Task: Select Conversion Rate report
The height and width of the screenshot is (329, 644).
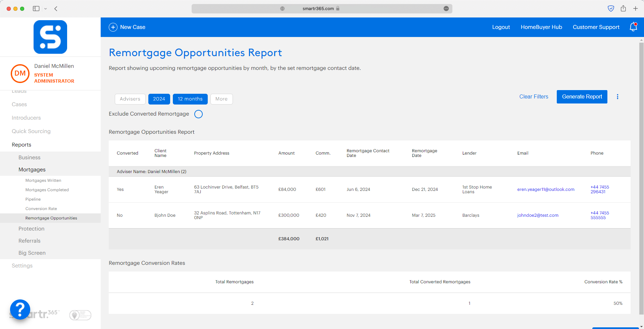Action: [x=41, y=209]
